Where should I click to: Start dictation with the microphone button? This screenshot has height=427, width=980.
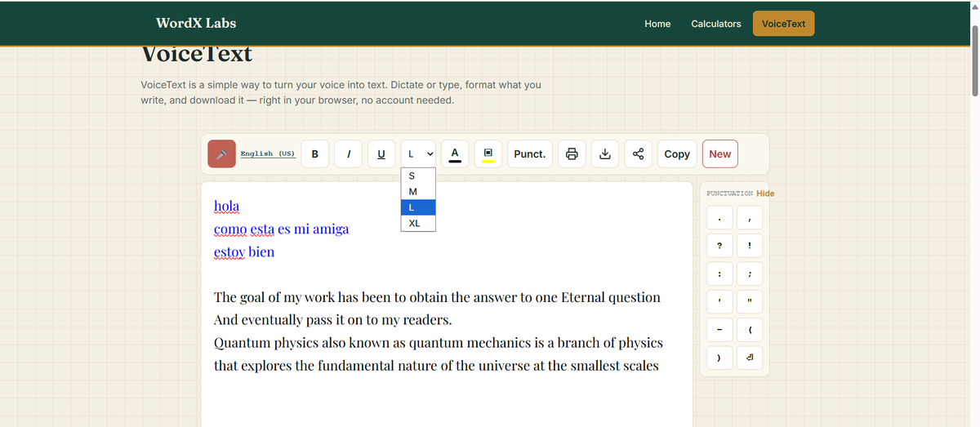click(x=222, y=153)
